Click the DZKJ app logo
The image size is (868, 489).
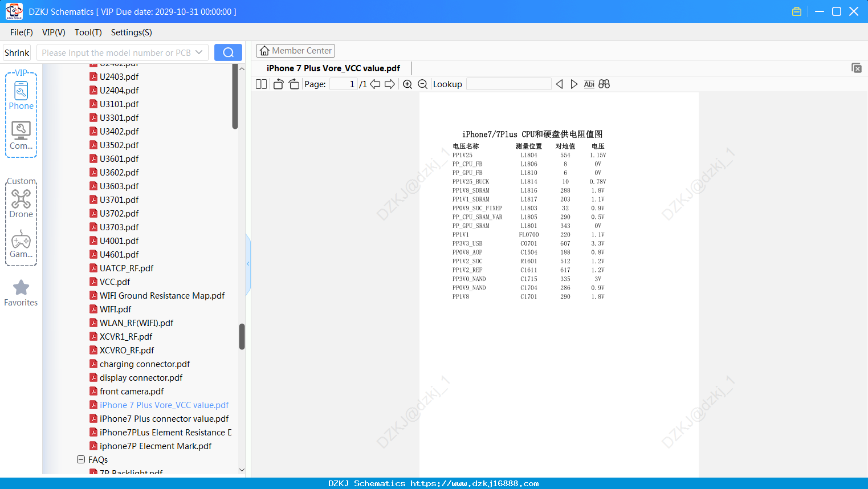14,11
